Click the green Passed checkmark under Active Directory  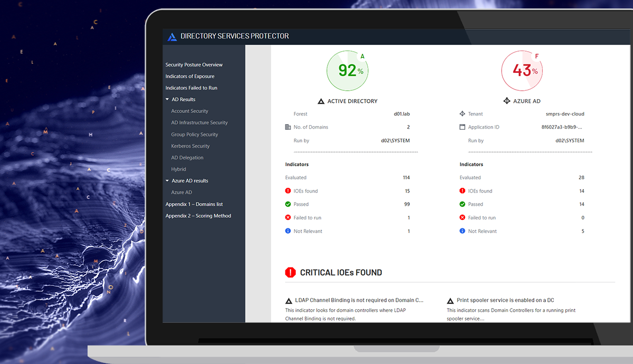tap(288, 204)
